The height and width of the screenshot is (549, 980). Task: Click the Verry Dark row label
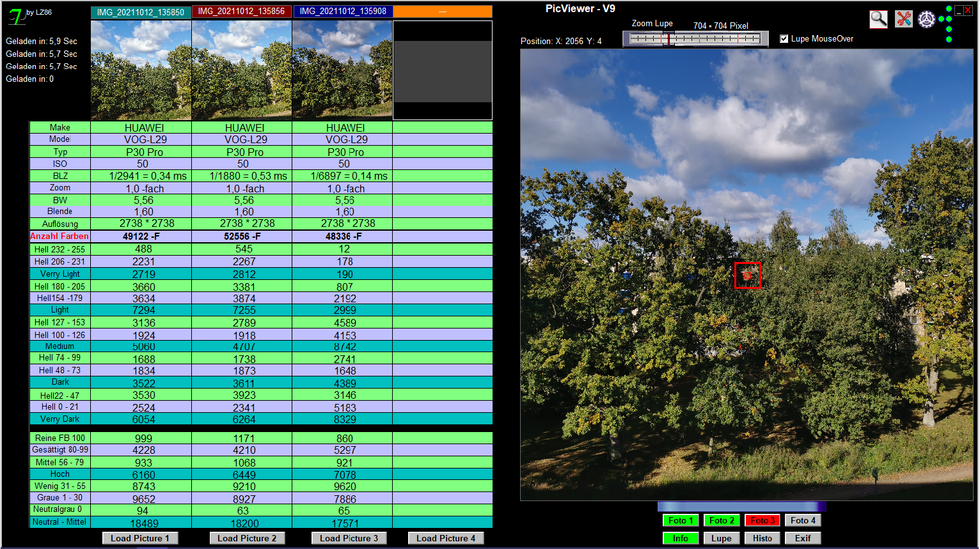point(60,419)
